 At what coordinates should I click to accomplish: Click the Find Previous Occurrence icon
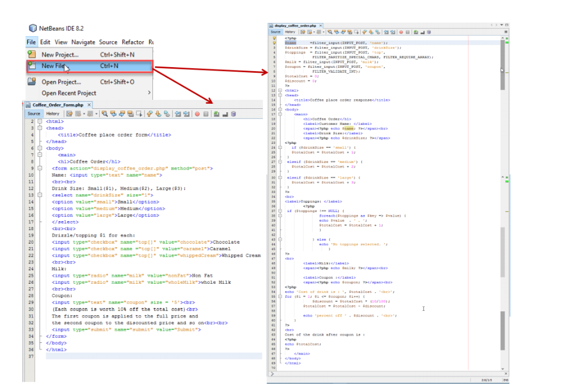tap(114, 114)
